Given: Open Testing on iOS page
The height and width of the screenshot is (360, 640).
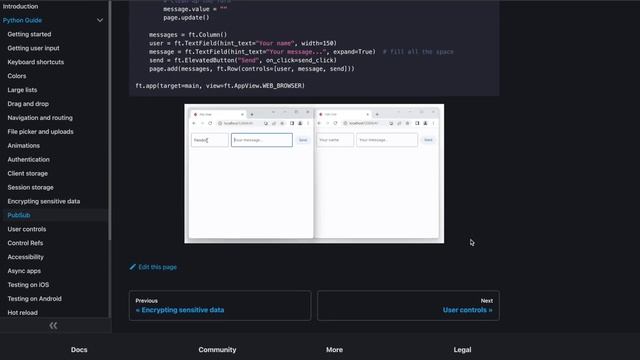Looking at the screenshot, I should tap(28, 284).
